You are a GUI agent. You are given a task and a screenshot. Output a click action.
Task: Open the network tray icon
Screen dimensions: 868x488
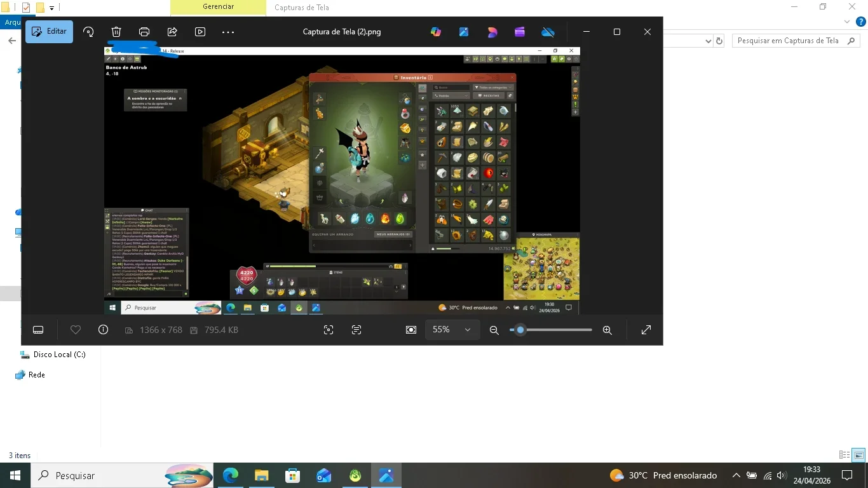768,475
